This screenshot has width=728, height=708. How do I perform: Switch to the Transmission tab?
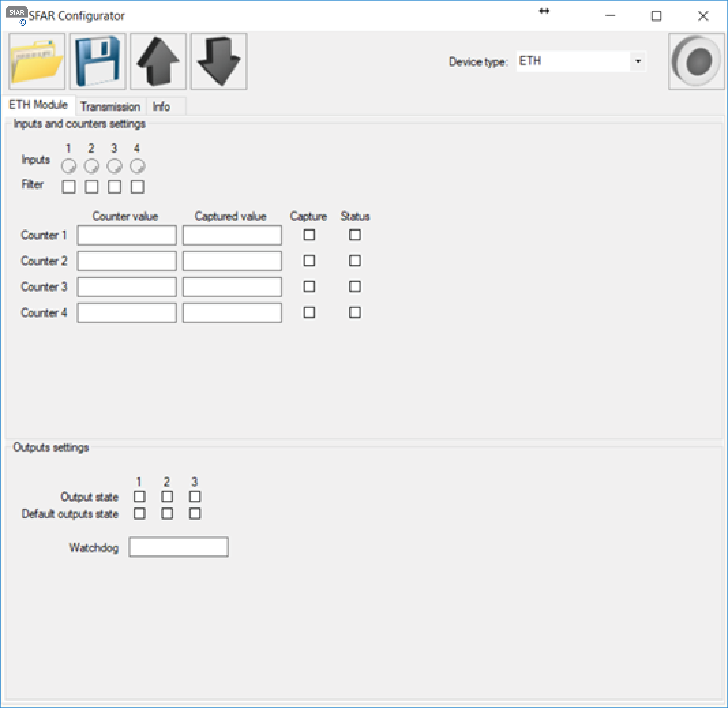click(x=110, y=107)
